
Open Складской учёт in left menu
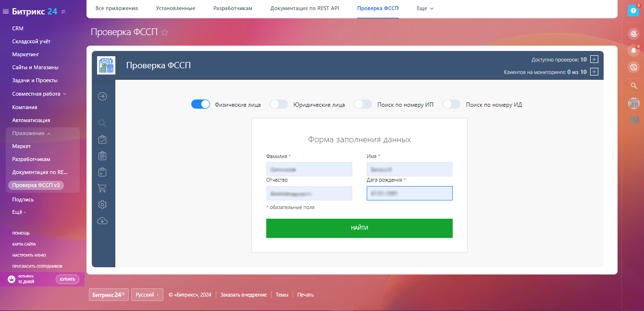31,41
